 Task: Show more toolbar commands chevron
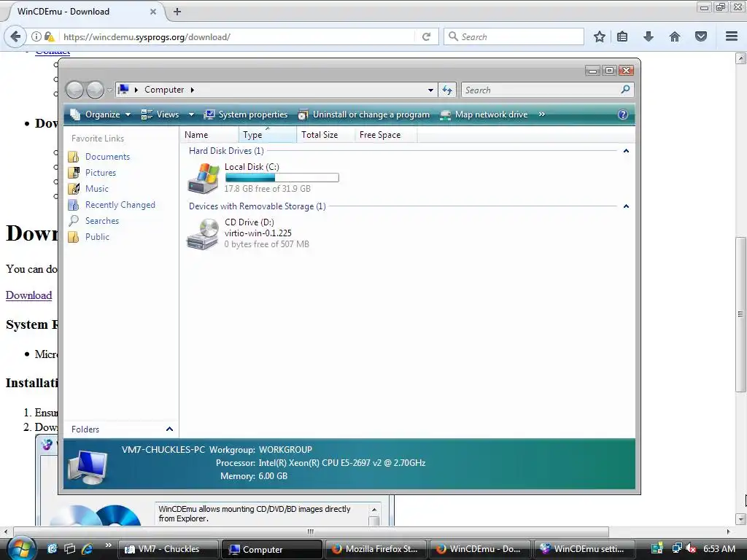click(x=542, y=114)
